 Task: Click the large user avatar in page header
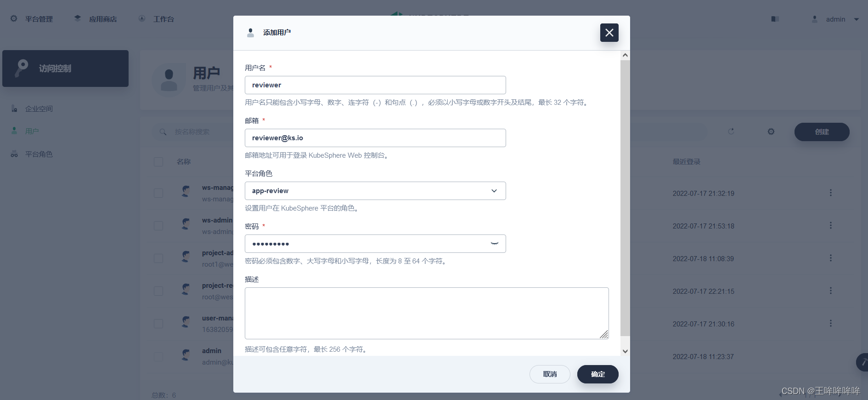[x=169, y=80]
